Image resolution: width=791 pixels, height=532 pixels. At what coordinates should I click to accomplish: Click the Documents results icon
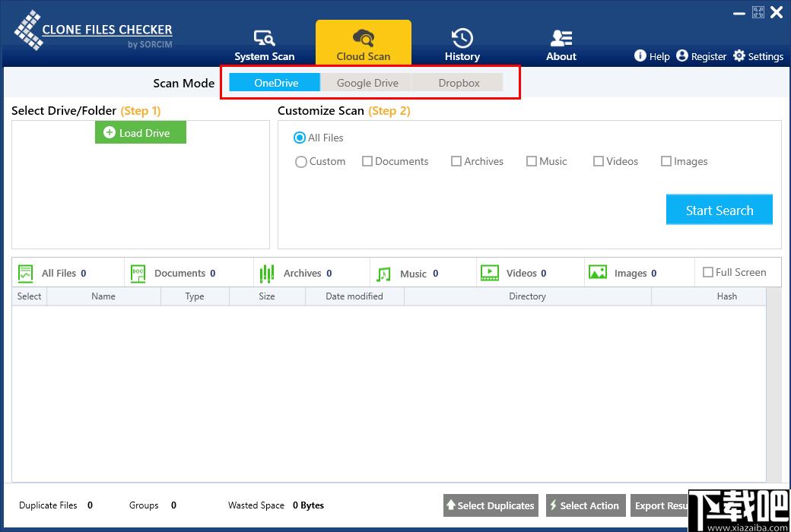pyautogui.click(x=138, y=273)
